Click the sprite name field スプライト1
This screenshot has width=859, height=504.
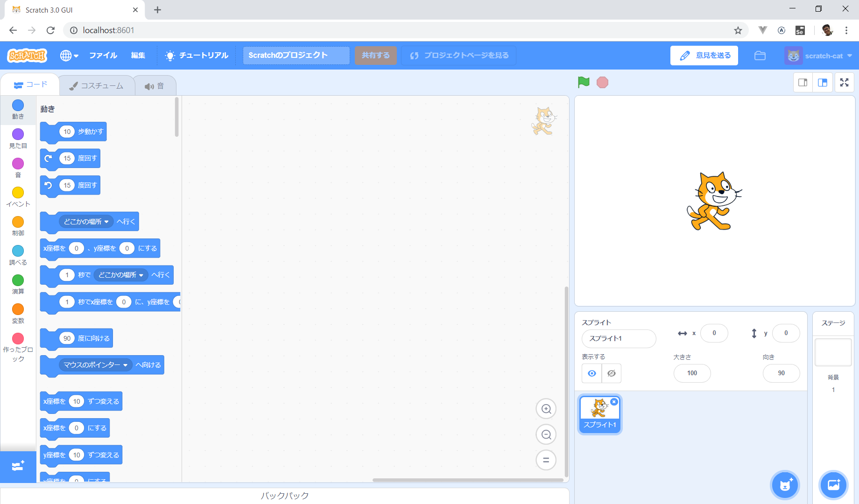619,338
